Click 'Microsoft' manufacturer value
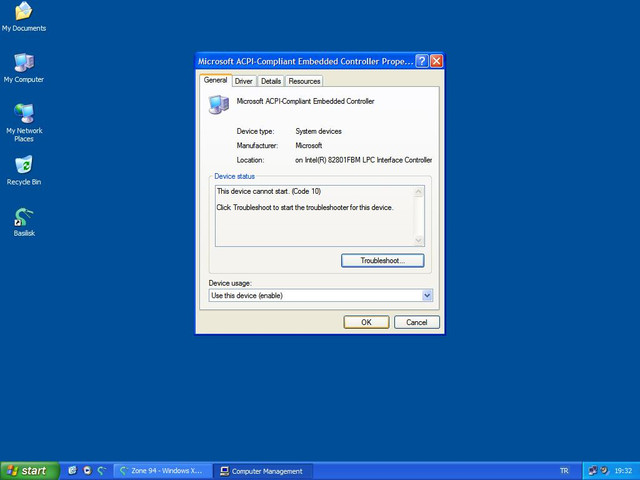Viewport: 640px width, 480px height. pyautogui.click(x=309, y=145)
